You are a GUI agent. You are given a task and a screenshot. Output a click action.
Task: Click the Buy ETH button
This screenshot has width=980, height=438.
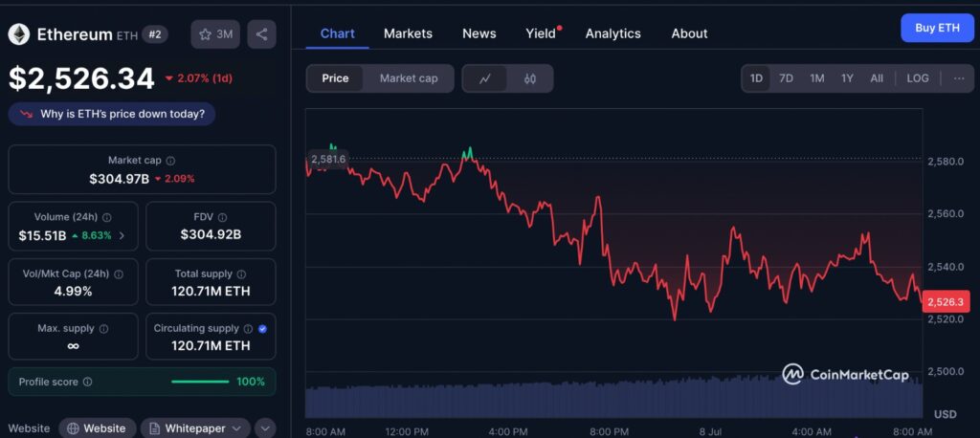(x=937, y=28)
